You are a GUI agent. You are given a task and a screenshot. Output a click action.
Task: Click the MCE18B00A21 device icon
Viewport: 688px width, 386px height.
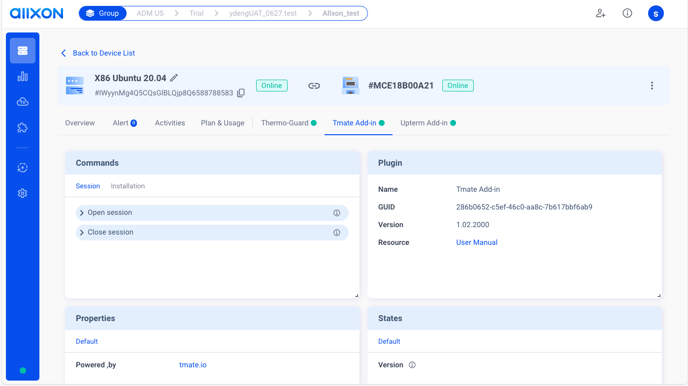(350, 86)
